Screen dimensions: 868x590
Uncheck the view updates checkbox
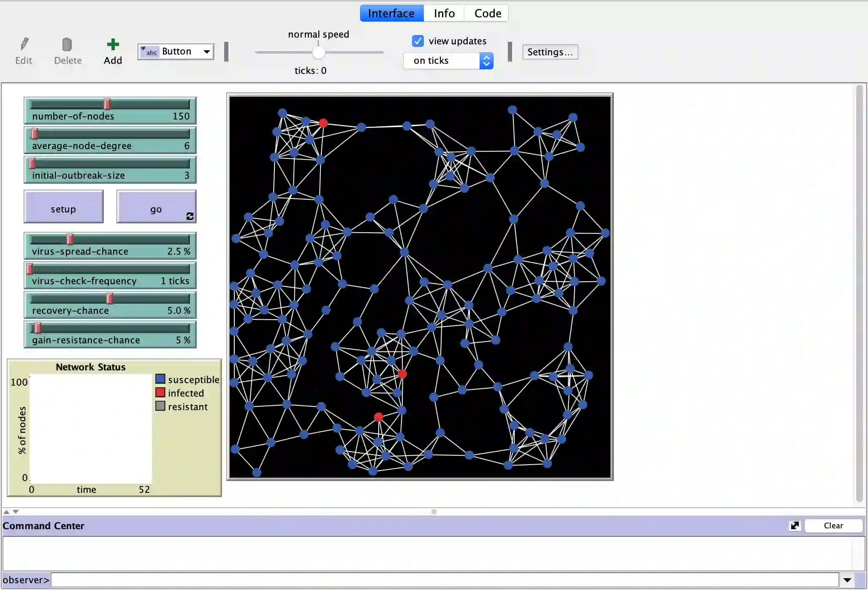(418, 41)
